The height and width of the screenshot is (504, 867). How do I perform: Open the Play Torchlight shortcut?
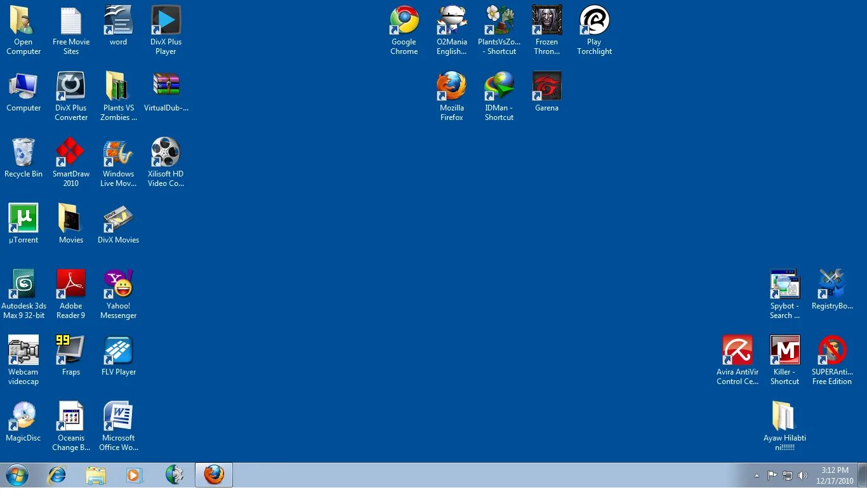(x=594, y=19)
